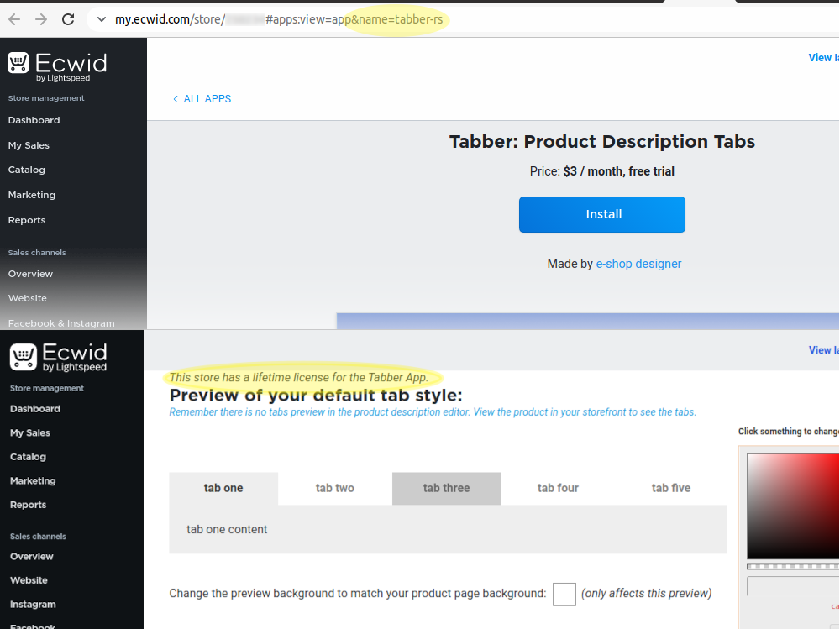This screenshot has height=629, width=840.
Task: Open Website in the upper sidebar
Action: (28, 298)
